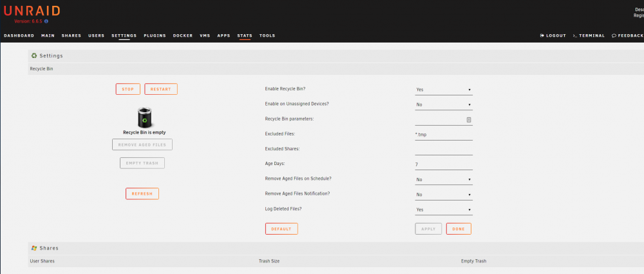Click the 'Age Days:' label

(275, 164)
